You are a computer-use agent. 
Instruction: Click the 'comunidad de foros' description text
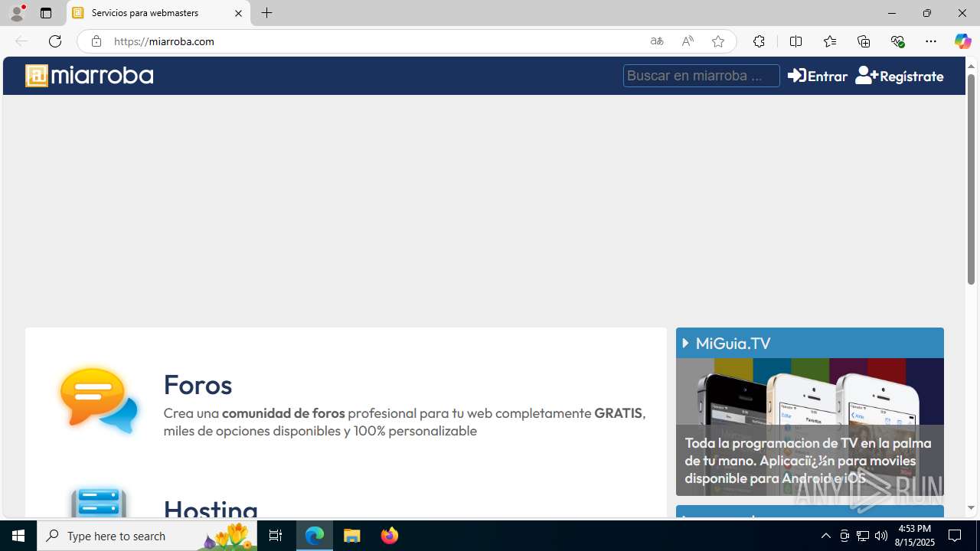283,412
